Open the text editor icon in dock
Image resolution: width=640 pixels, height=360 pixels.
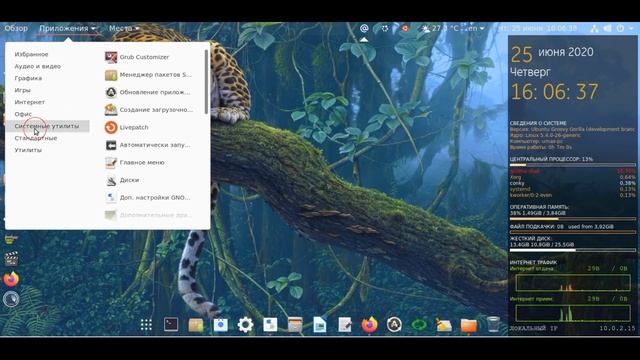tap(344, 325)
